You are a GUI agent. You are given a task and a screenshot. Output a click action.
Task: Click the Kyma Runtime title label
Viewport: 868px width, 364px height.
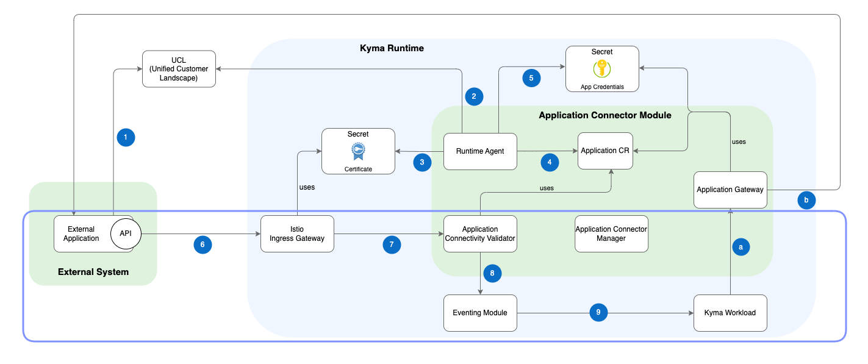pyautogui.click(x=391, y=48)
